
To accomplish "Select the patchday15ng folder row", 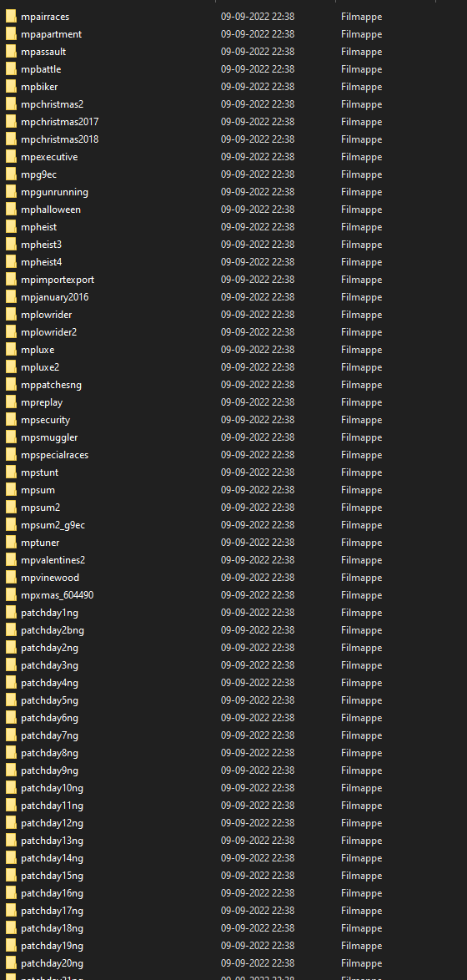I will (x=233, y=875).
